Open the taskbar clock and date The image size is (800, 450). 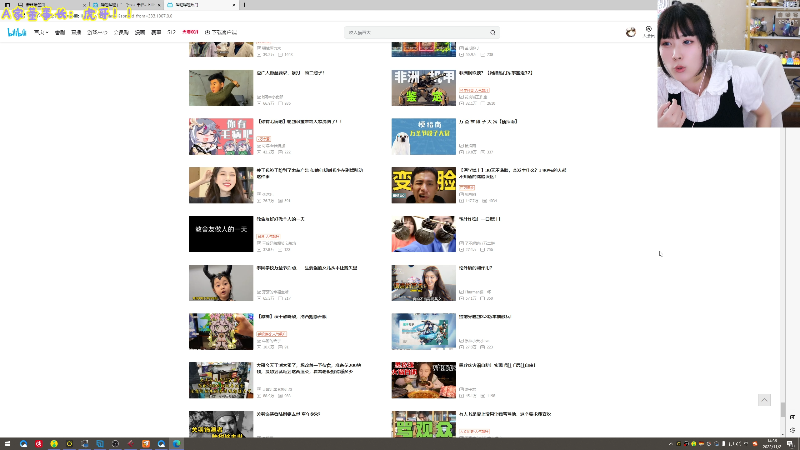[x=772, y=443]
